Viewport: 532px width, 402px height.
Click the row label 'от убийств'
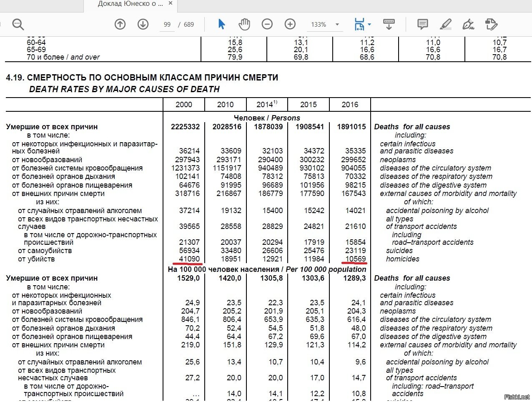[x=36, y=259]
